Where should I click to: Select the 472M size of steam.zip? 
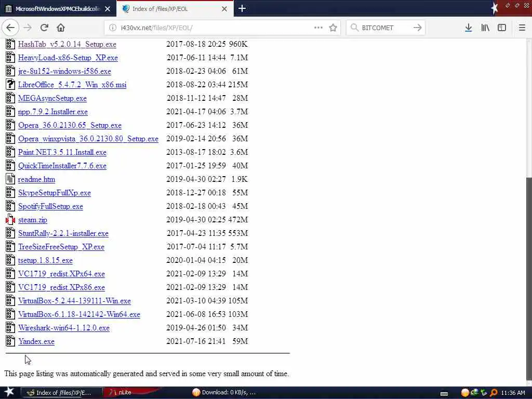238,220
